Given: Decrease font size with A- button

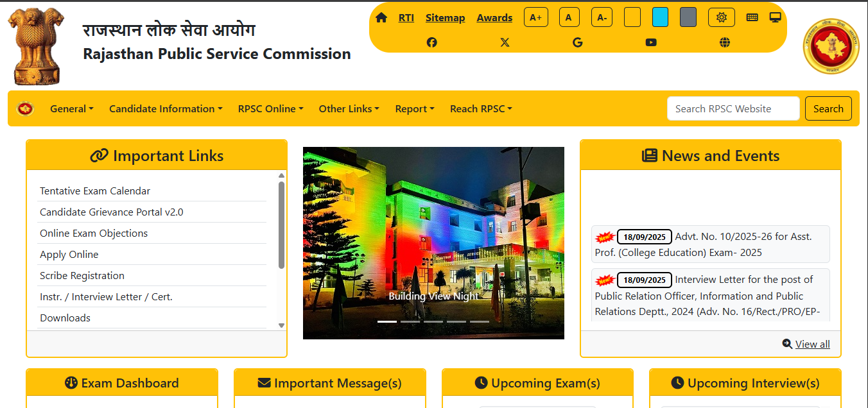Looking at the screenshot, I should (x=602, y=17).
